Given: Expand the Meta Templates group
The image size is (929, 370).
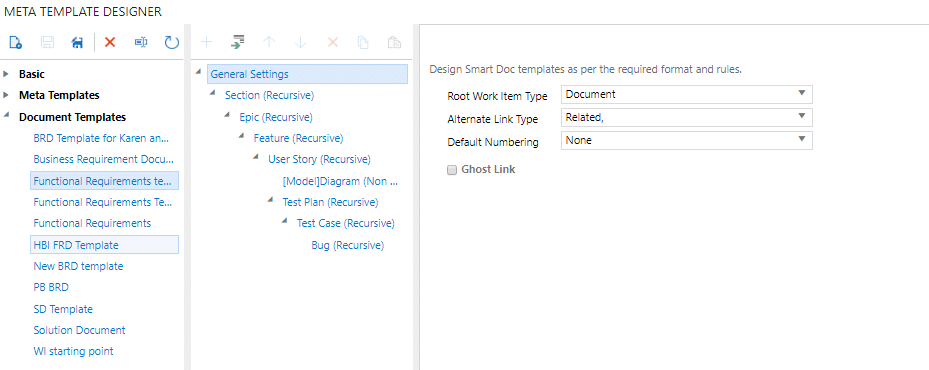Looking at the screenshot, I should point(6,95).
